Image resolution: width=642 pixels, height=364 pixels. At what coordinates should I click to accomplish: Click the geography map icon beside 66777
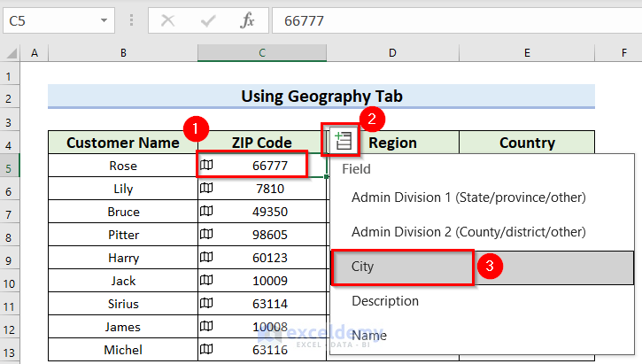(206, 165)
